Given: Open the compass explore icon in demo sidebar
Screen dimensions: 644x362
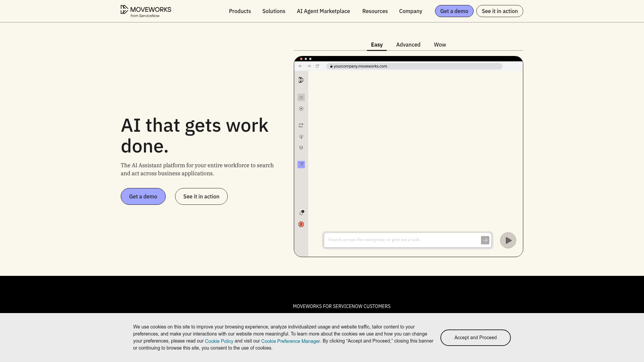Looking at the screenshot, I should point(301,109).
